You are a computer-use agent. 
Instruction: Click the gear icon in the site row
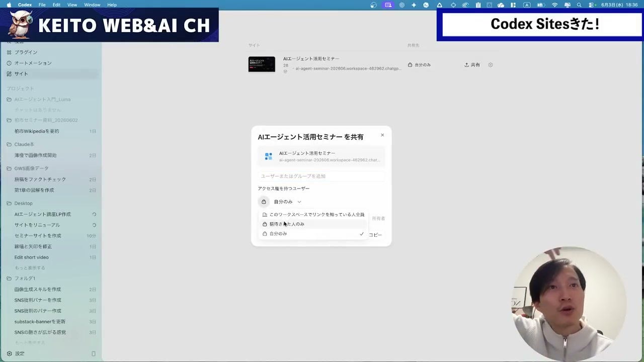pos(491,65)
